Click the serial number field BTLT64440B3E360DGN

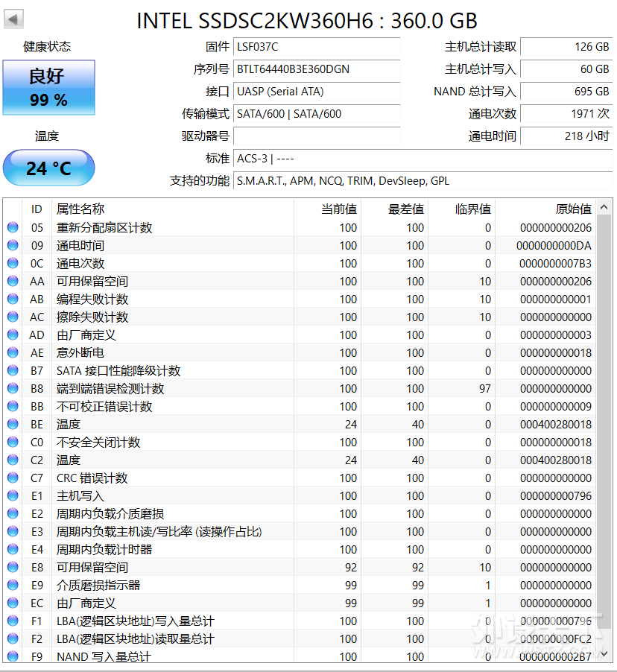click(316, 69)
